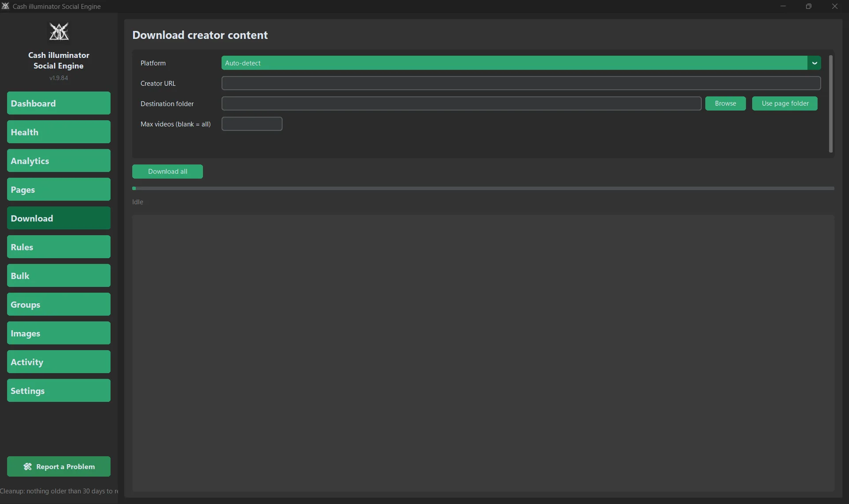This screenshot has height=504, width=849.
Task: Open the Auto-detect platform combo box
Action: click(x=521, y=63)
